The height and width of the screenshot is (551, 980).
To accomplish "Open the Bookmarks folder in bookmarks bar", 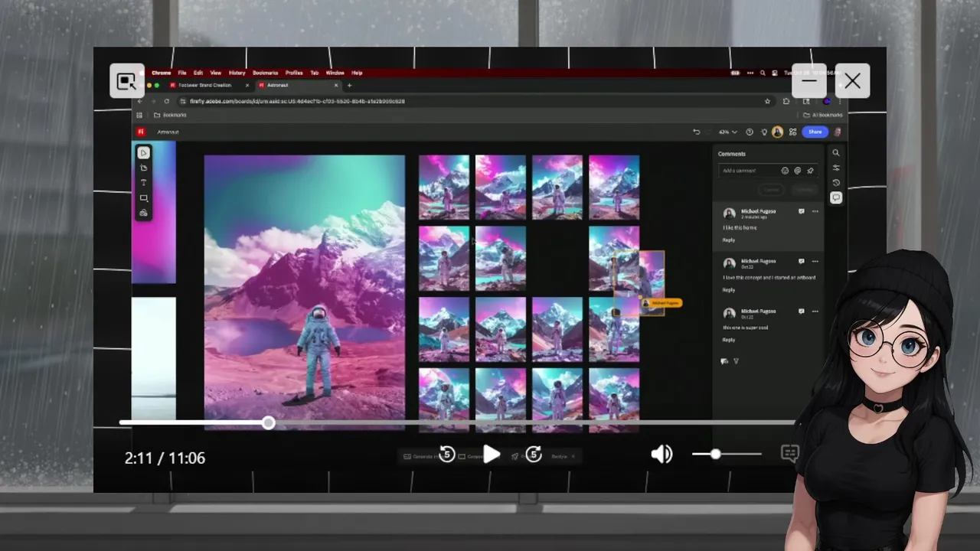I will [170, 115].
